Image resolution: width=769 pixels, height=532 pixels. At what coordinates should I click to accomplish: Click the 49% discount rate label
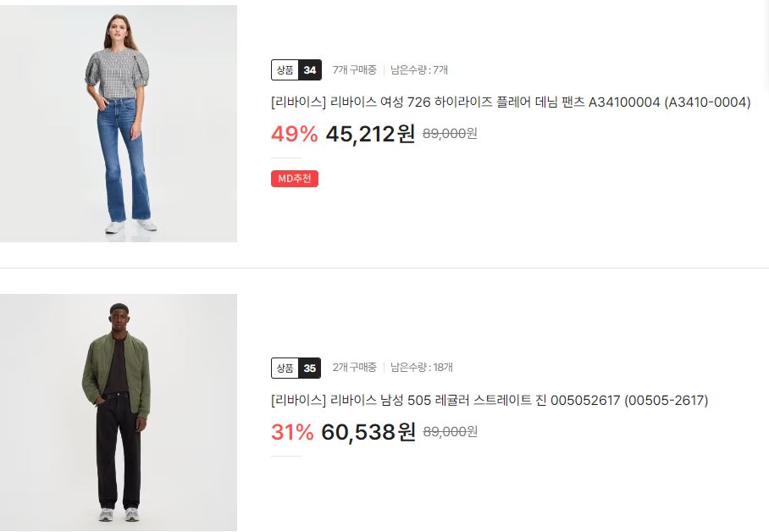coord(294,134)
